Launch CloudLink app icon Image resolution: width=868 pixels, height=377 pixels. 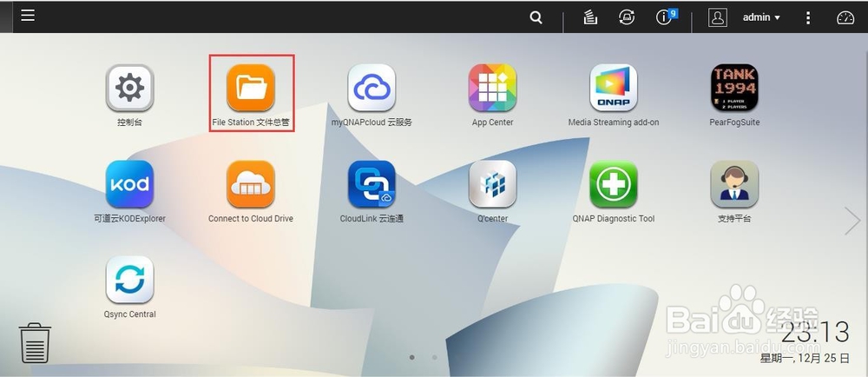coord(372,184)
